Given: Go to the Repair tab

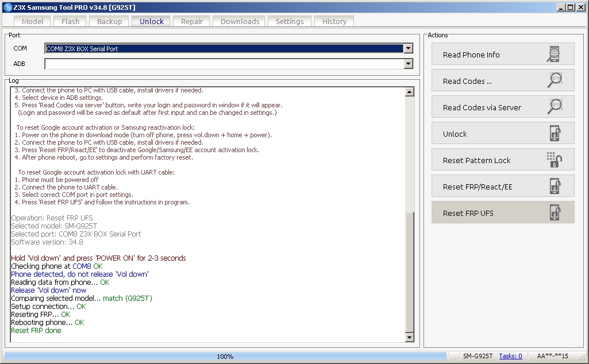Looking at the screenshot, I should (x=191, y=21).
